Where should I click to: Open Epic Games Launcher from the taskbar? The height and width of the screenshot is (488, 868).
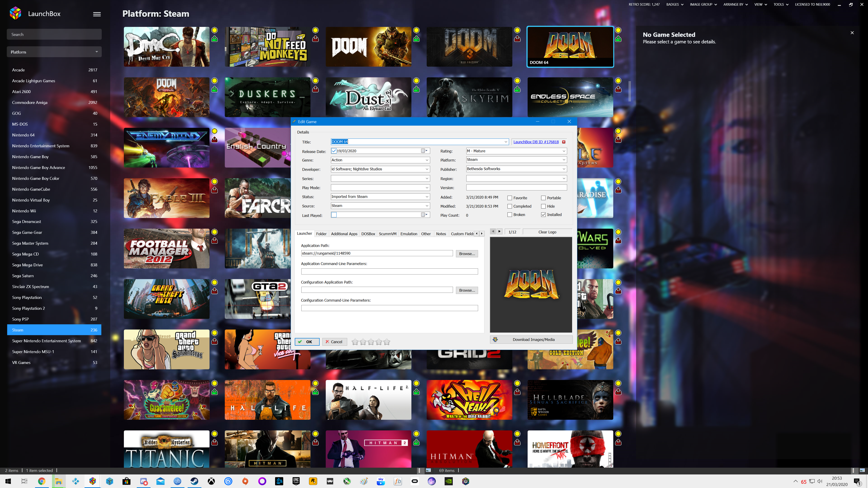(x=296, y=481)
